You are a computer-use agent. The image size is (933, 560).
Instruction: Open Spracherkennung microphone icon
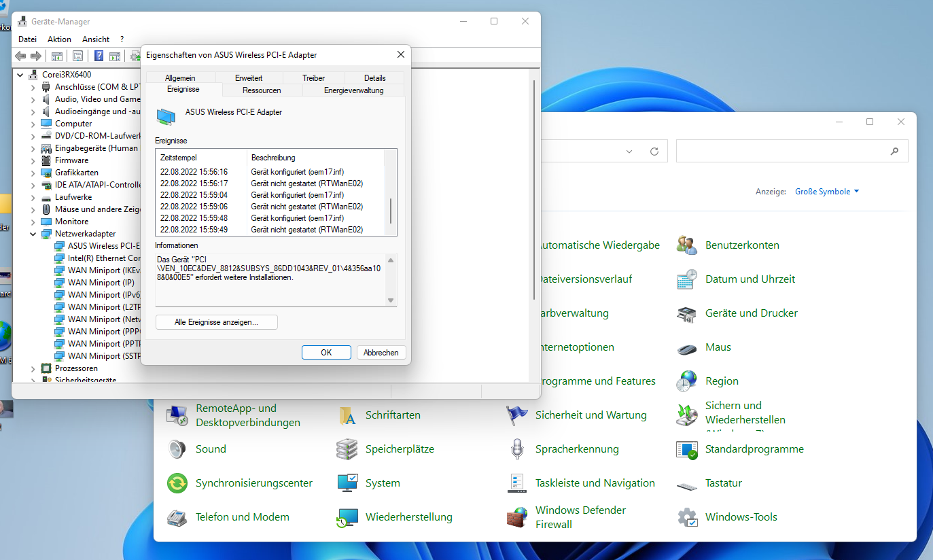(517, 449)
